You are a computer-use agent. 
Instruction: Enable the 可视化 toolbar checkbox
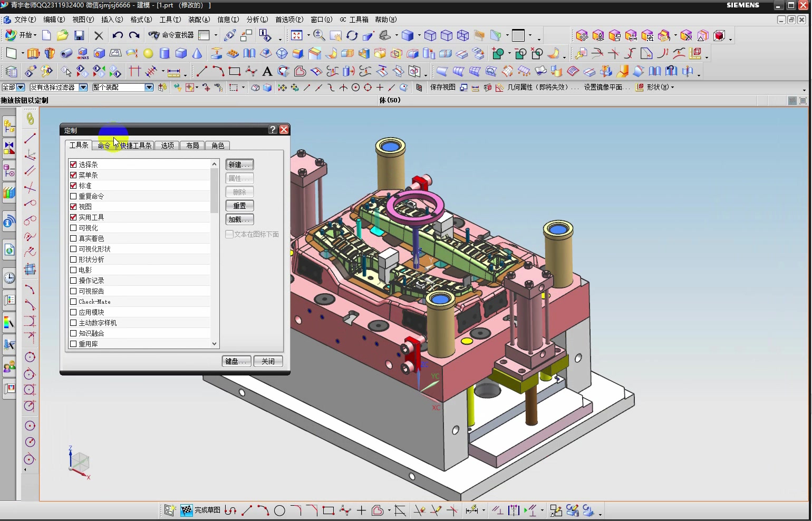point(73,228)
